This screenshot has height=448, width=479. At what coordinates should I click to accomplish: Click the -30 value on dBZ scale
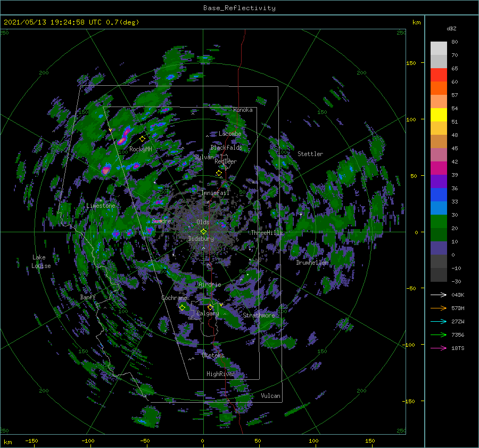456,281
